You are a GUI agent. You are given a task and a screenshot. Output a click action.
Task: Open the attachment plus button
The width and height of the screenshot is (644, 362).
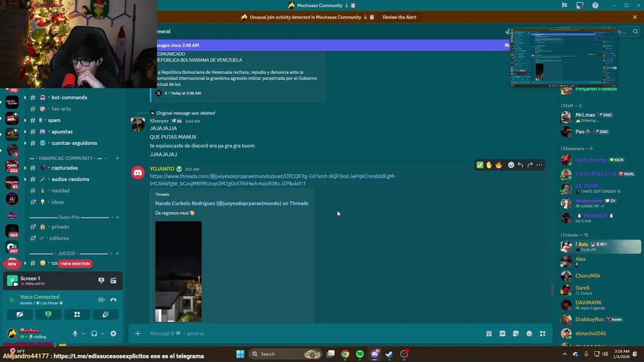[138, 333]
